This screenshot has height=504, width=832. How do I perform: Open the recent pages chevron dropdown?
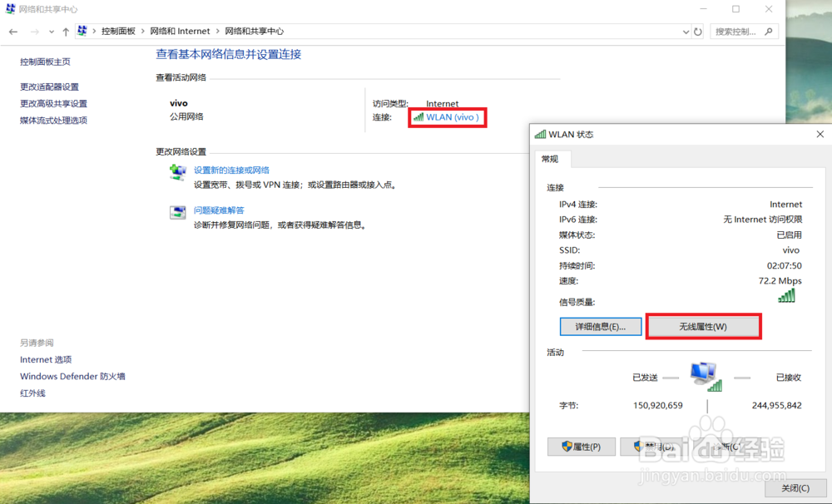[x=51, y=31]
